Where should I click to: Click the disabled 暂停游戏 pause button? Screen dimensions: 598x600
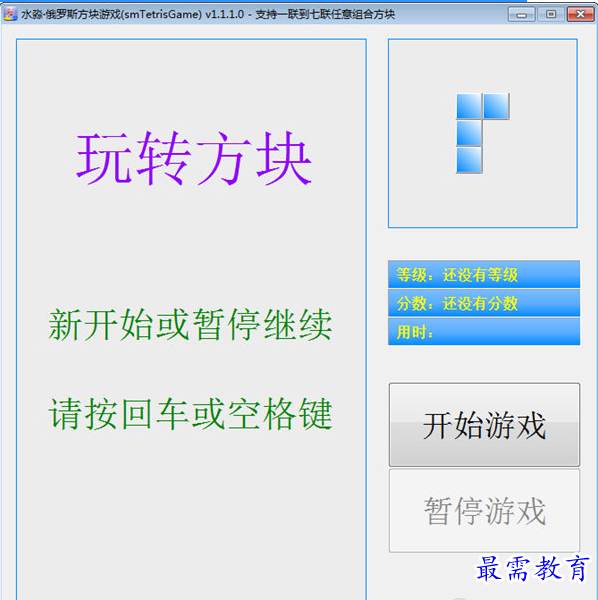tap(484, 510)
